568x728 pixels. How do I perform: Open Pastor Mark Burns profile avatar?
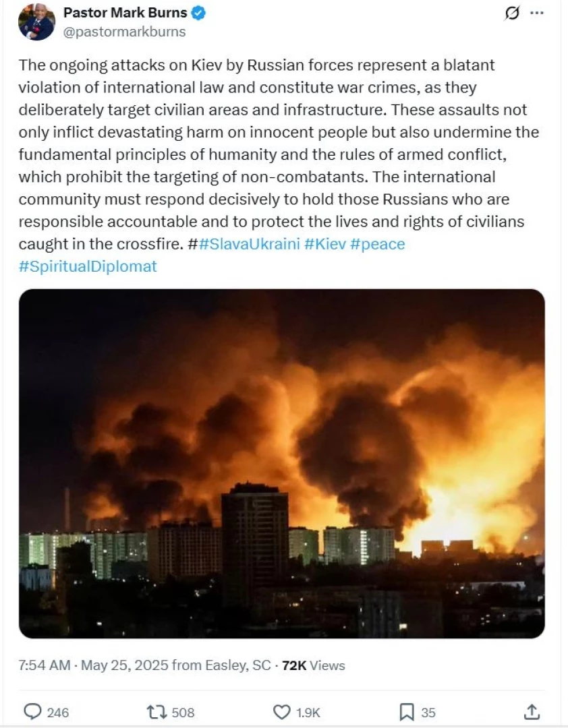[36, 22]
